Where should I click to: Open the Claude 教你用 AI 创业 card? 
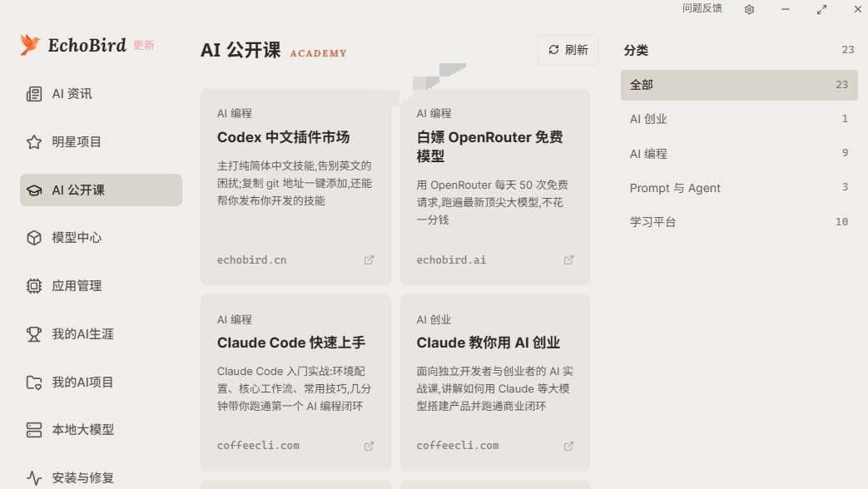pos(495,383)
